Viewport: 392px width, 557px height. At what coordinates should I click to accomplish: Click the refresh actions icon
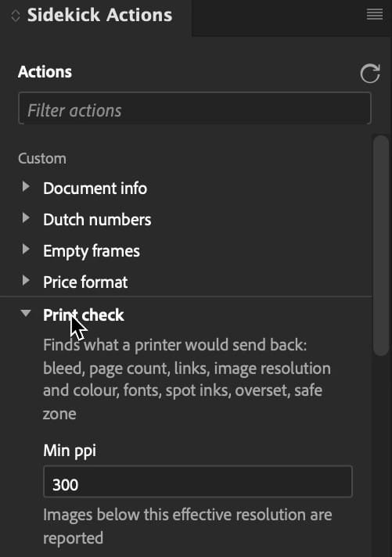370,74
